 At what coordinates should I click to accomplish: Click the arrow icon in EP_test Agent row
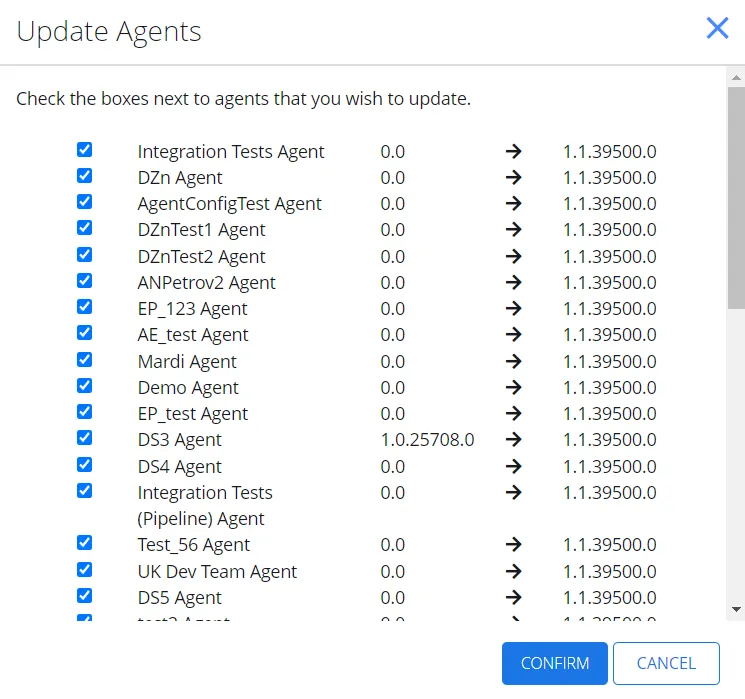point(514,413)
